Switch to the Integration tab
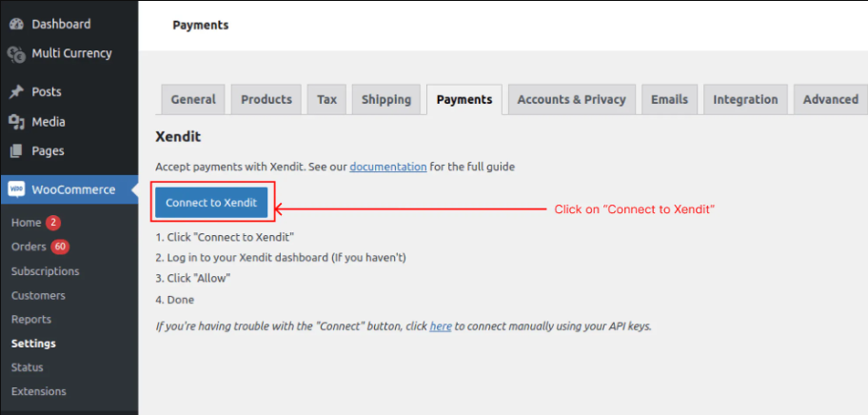 tap(745, 100)
